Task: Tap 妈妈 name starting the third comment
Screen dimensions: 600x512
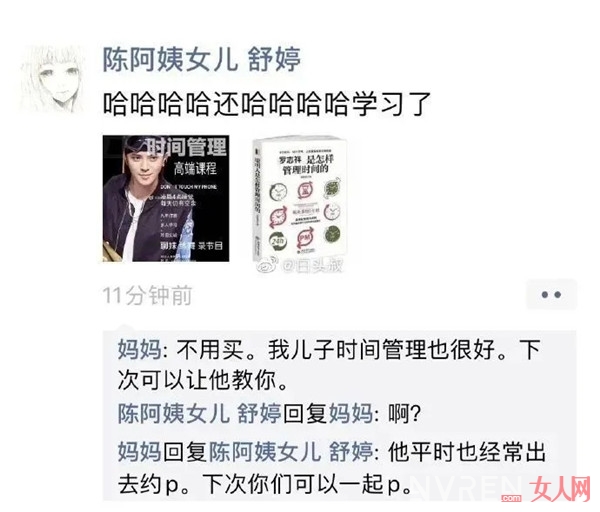Action: (x=140, y=451)
